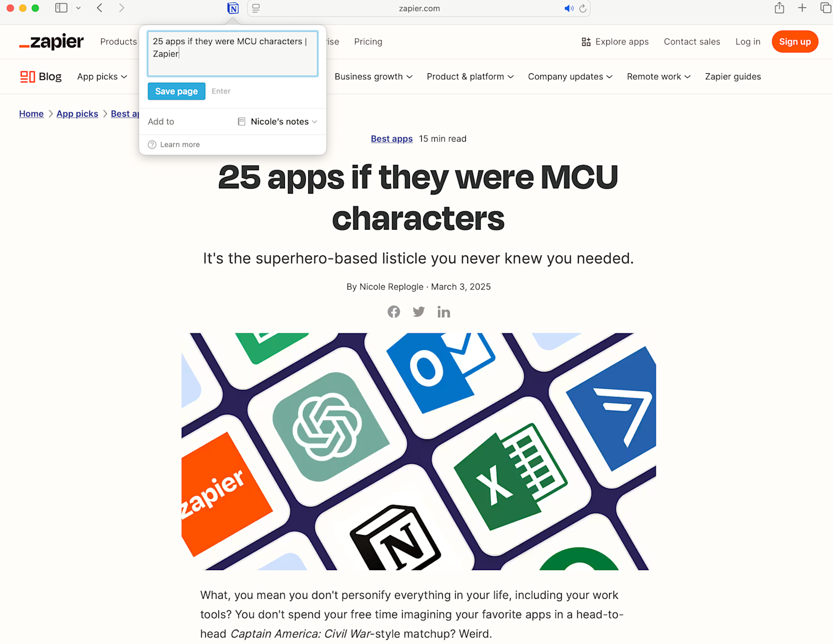Toggle Safari Reader view icon
The height and width of the screenshot is (644, 833).
coord(256,8)
